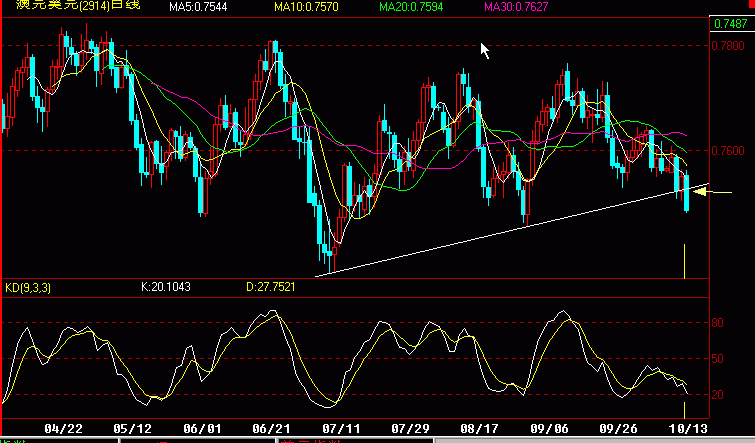Click the KD(9,3,3) indicator title
The width and height of the screenshot is (755, 443).
pos(28,288)
